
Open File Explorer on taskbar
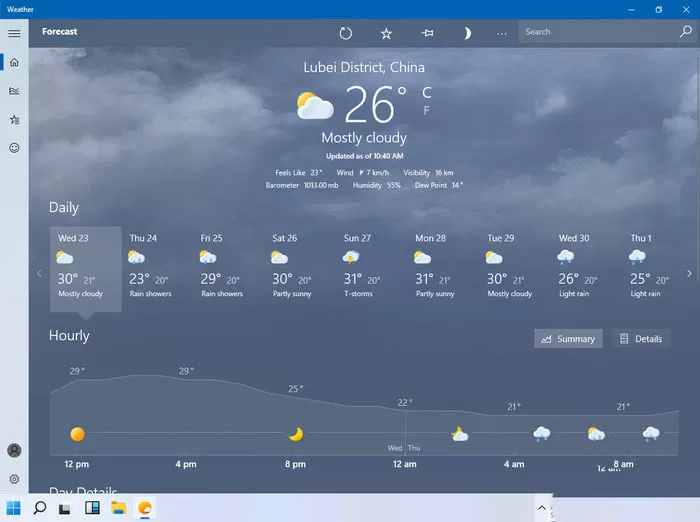point(118,508)
